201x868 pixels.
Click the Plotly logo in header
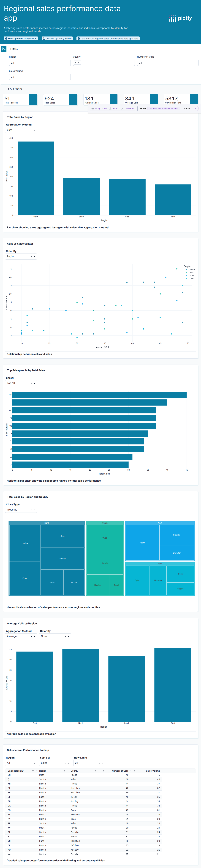pyautogui.click(x=180, y=19)
